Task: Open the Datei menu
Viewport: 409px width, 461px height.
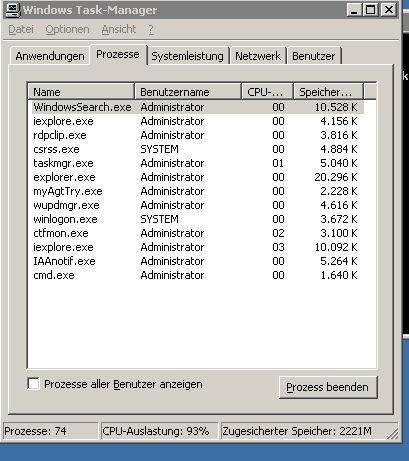Action: coord(21,29)
